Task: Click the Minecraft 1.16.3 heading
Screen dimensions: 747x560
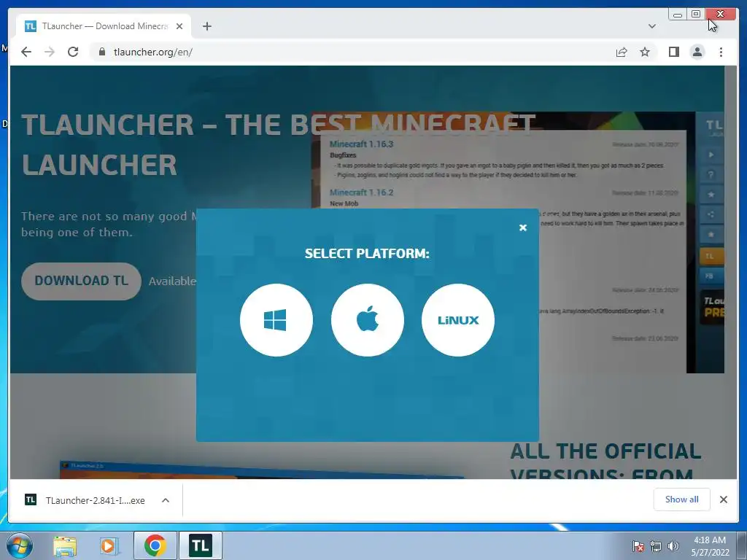Action: pyautogui.click(x=361, y=144)
